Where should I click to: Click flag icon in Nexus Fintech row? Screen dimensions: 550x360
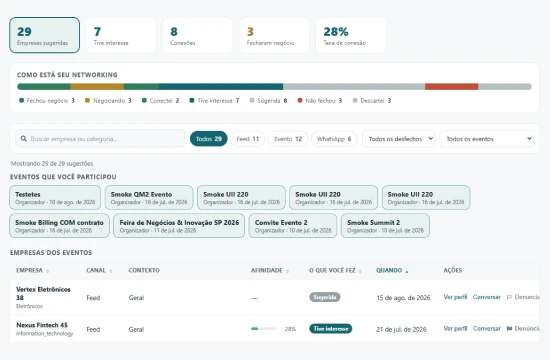[509, 329]
